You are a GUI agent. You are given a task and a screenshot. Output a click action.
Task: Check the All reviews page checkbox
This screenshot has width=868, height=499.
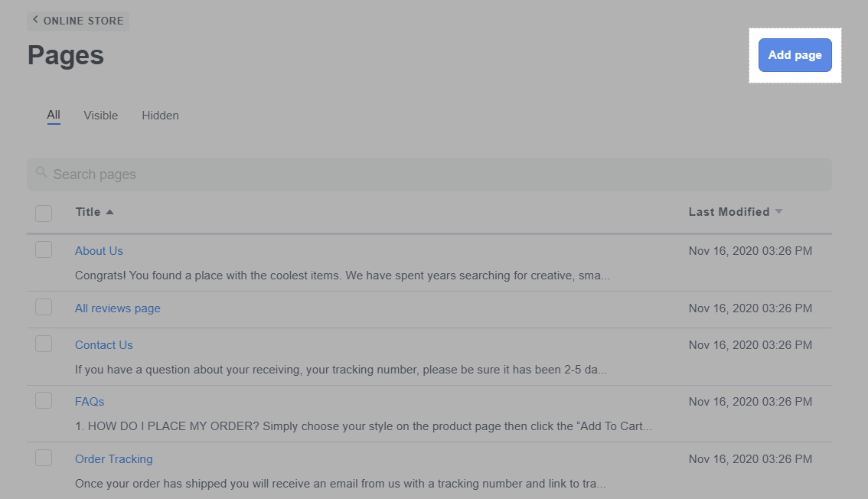point(44,307)
